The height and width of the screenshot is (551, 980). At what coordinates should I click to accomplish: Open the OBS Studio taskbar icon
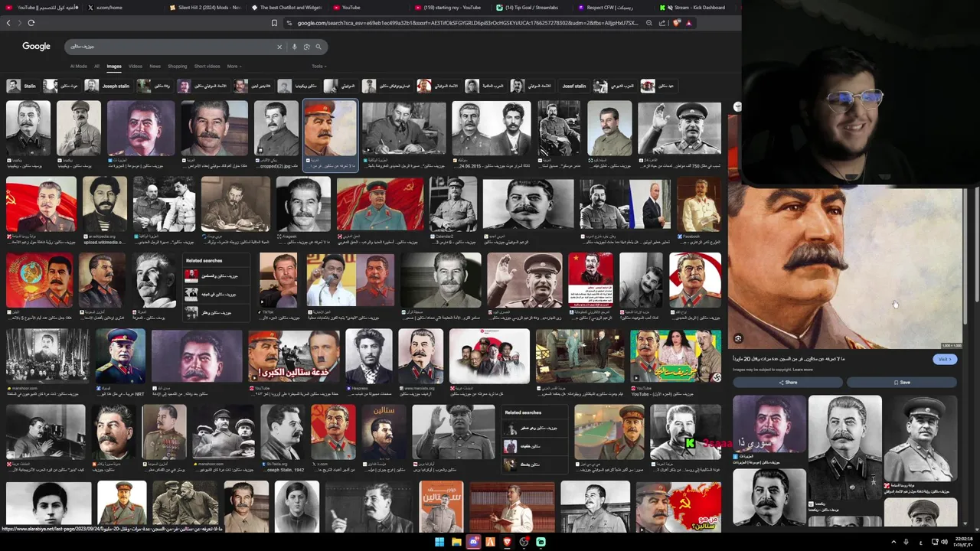[x=524, y=542]
